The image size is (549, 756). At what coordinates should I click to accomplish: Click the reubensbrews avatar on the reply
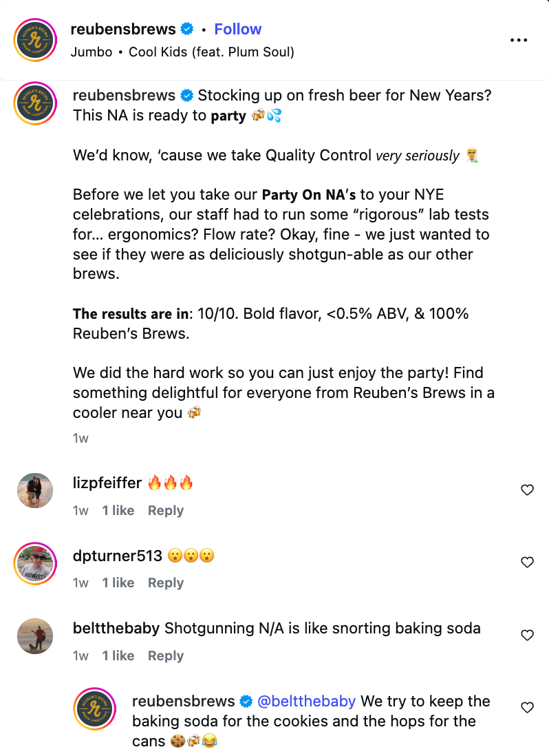(94, 708)
